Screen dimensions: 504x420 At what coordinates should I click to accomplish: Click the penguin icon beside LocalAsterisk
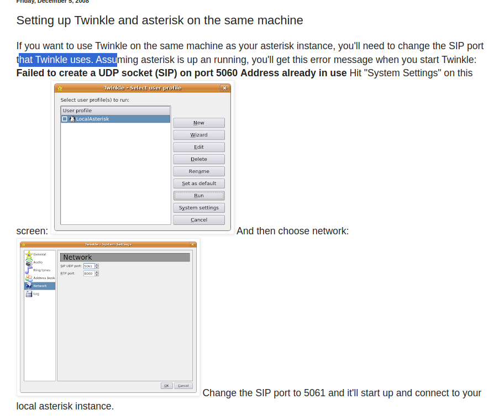pyautogui.click(x=72, y=119)
